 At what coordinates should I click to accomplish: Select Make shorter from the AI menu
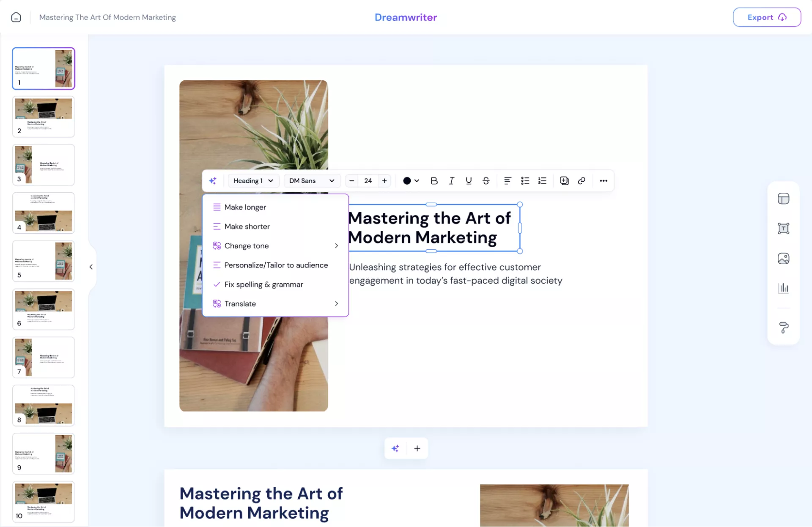click(x=247, y=227)
